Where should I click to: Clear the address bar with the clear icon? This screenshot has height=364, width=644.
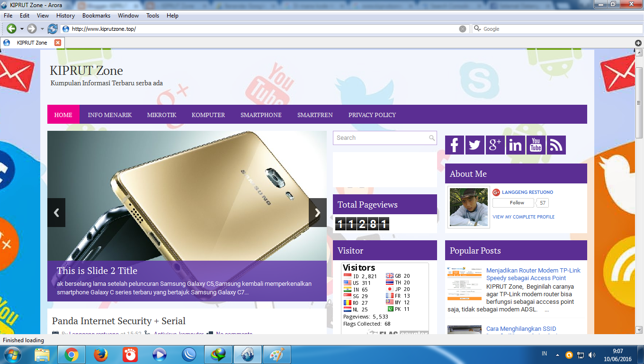(463, 28)
